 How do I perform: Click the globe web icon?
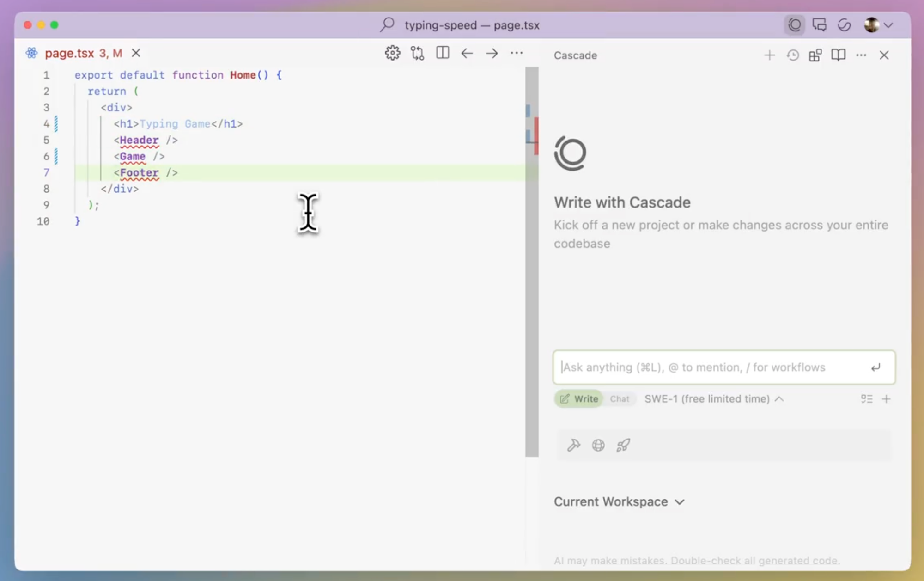[x=598, y=445]
